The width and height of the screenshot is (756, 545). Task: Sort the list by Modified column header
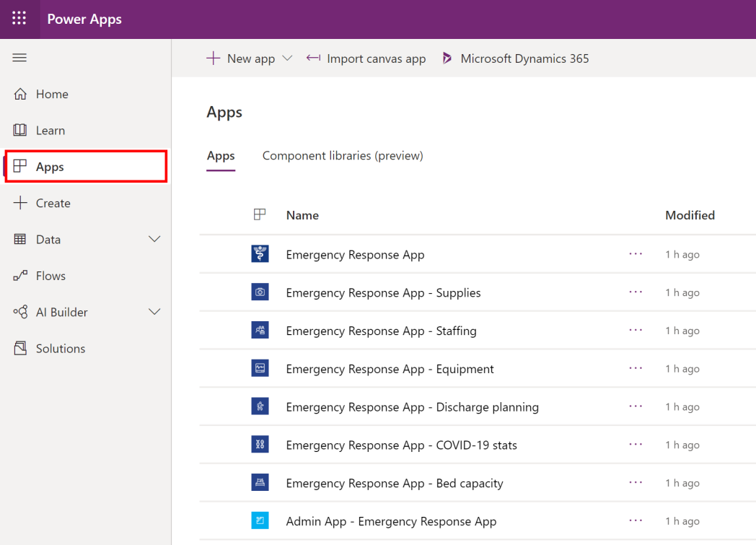tap(690, 215)
